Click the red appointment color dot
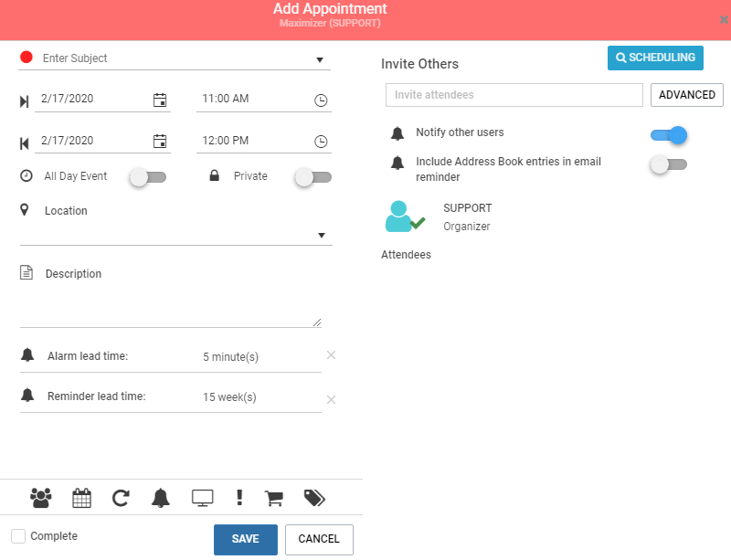 click(26, 57)
